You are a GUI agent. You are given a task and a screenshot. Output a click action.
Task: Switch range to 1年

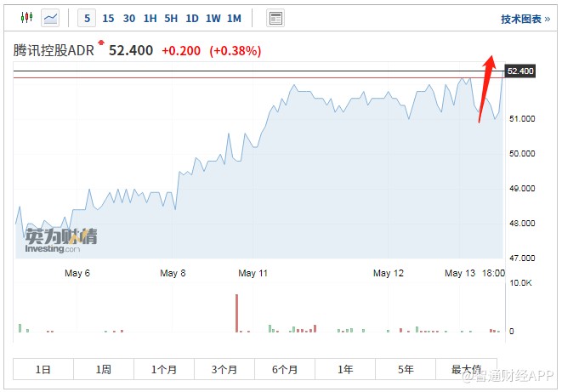point(345,369)
